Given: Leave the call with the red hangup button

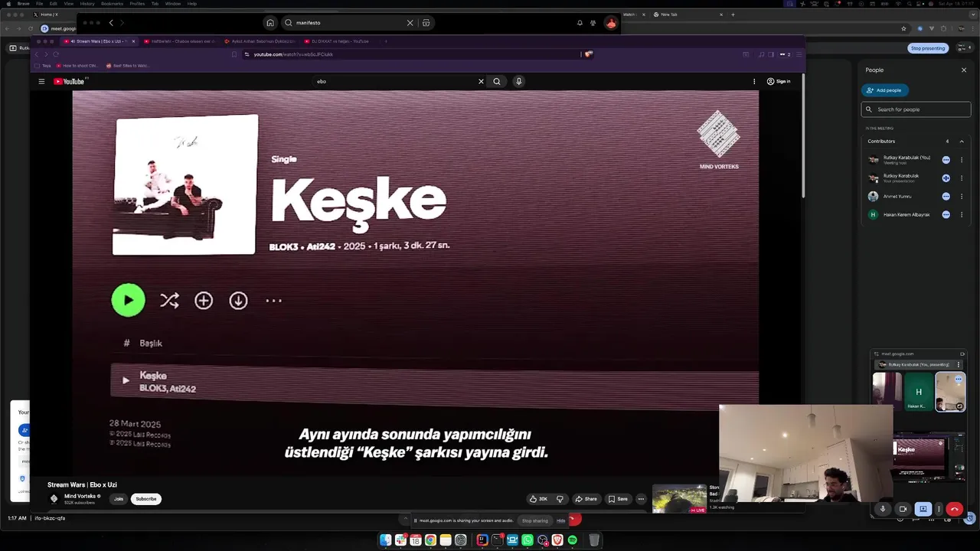Looking at the screenshot, I should [x=954, y=509].
